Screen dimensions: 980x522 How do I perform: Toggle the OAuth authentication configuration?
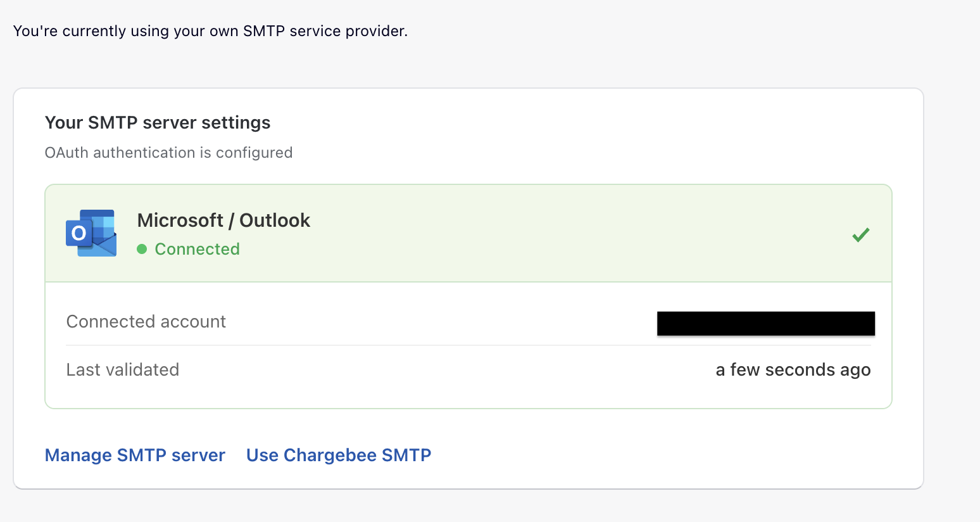(168, 152)
